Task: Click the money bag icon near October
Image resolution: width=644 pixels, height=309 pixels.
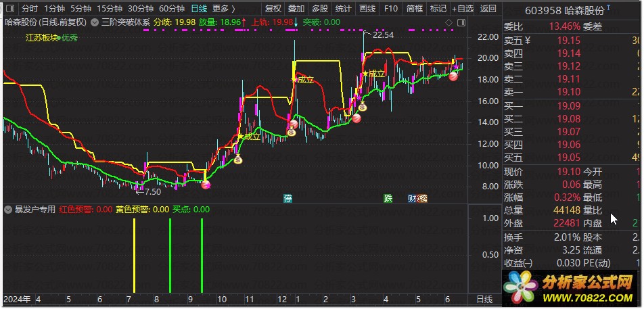Action: click(238, 159)
